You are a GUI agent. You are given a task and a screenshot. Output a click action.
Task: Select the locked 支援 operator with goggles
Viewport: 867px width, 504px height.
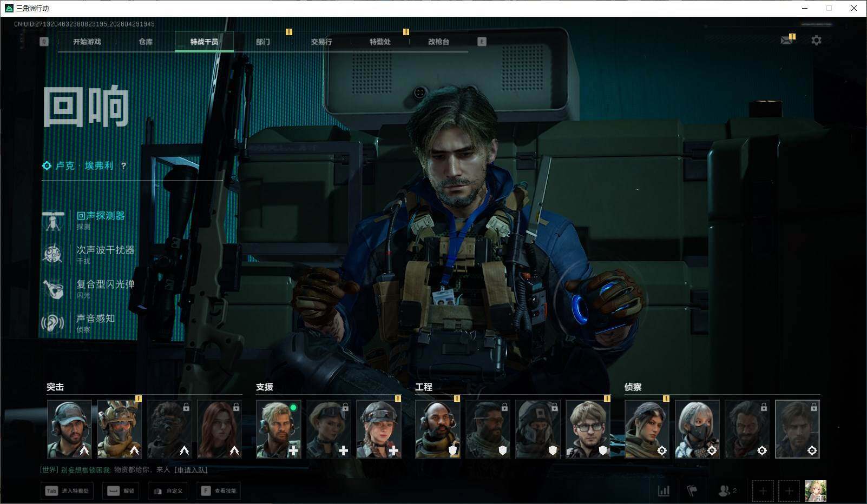pyautogui.click(x=329, y=429)
